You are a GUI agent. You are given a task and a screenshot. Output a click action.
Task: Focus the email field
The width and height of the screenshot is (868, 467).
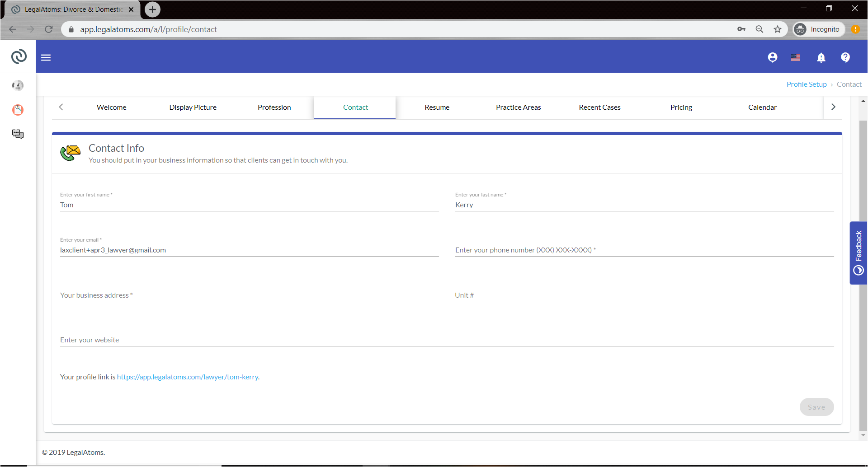tap(250, 250)
